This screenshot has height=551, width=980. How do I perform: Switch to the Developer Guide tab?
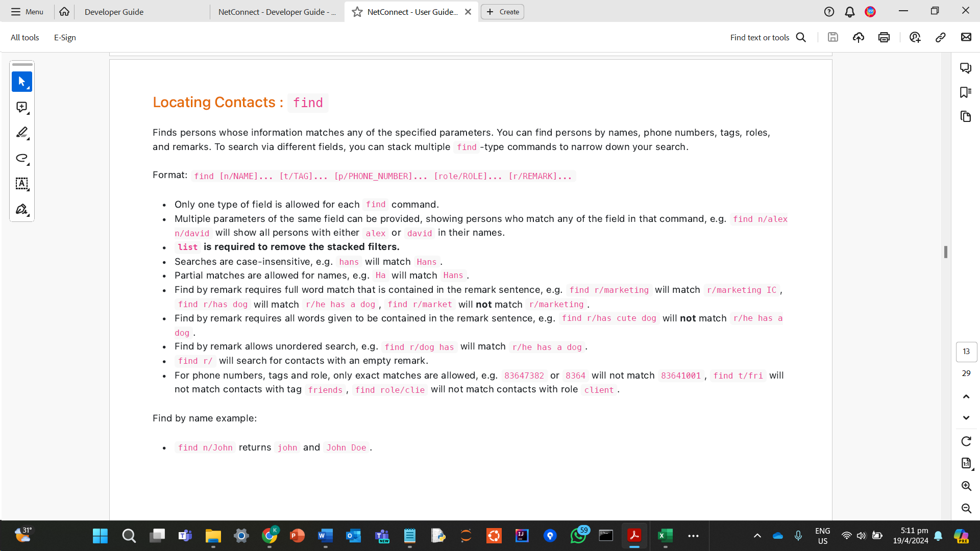click(x=114, y=12)
